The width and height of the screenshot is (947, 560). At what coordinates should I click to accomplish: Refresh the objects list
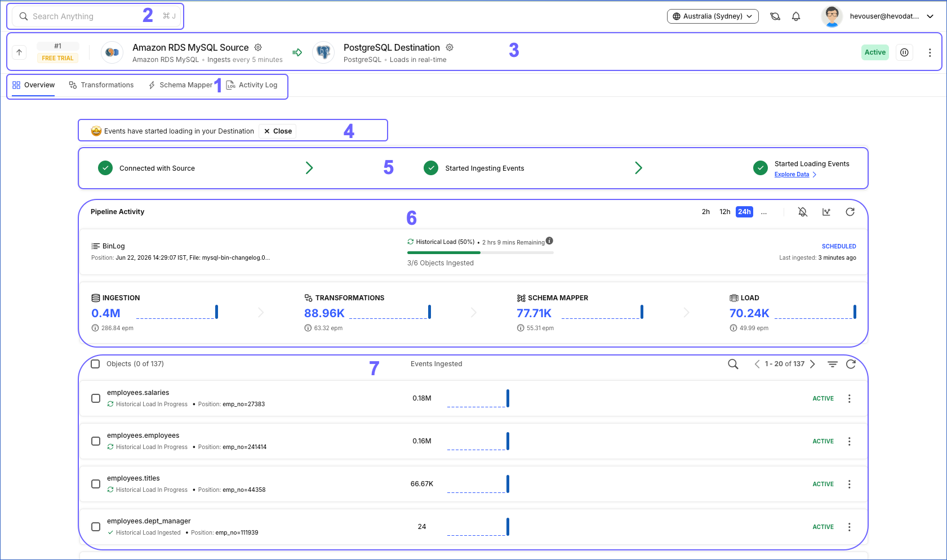(851, 364)
